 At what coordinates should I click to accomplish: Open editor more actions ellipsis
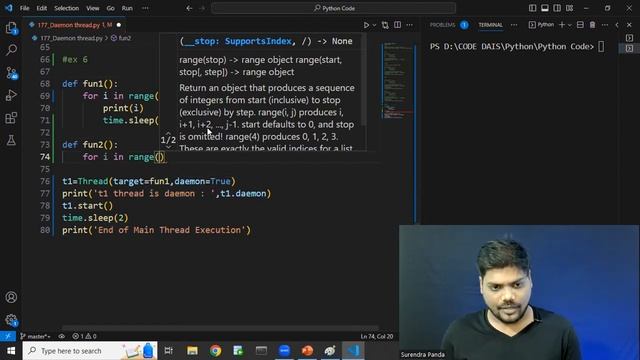point(409,25)
